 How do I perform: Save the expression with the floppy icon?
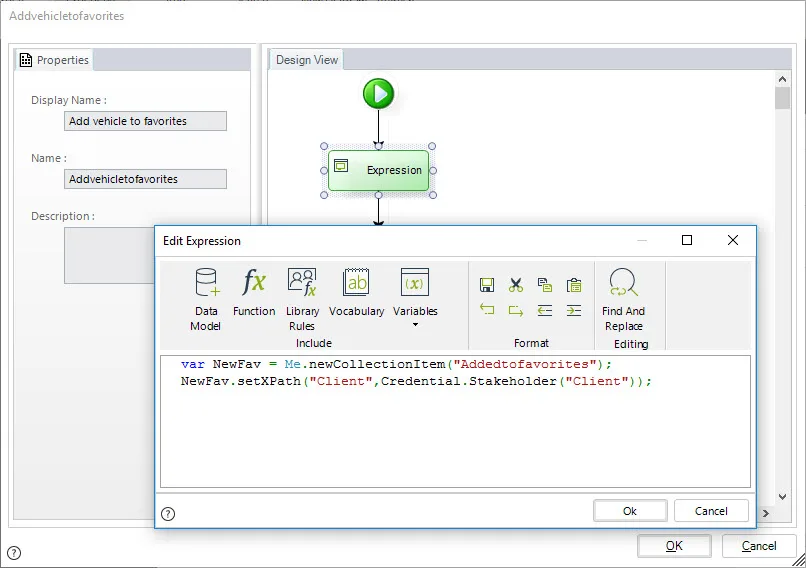pyautogui.click(x=487, y=285)
